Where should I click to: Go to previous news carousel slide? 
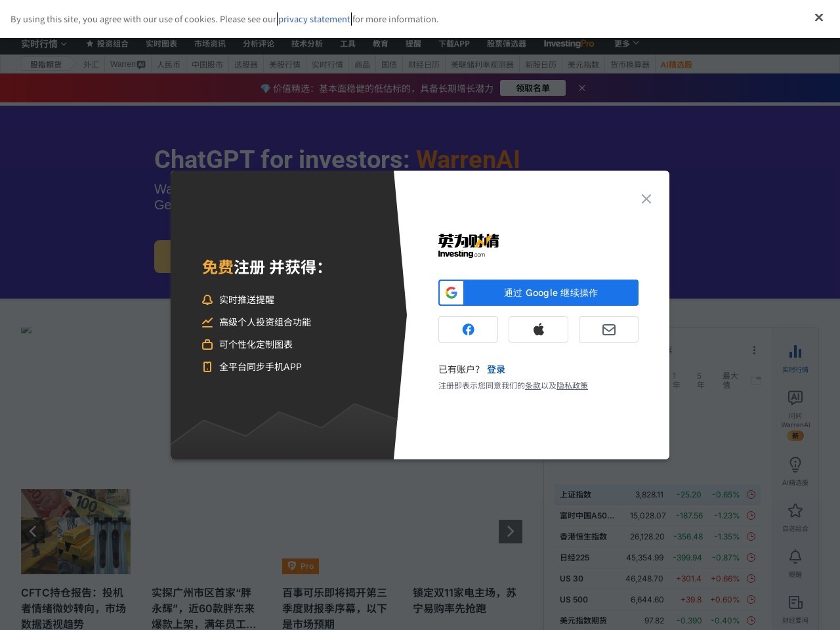(33, 532)
